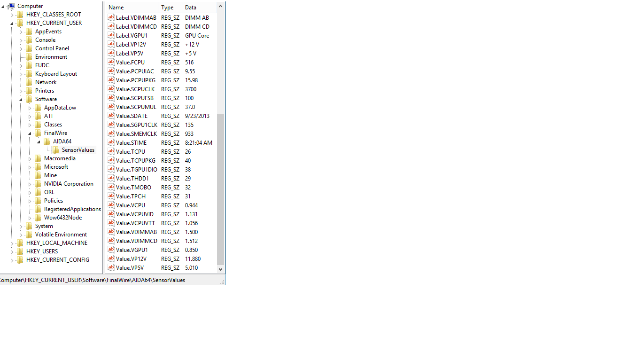
Task: Click the string icon next to Value.TCPU
Action: [x=111, y=152]
